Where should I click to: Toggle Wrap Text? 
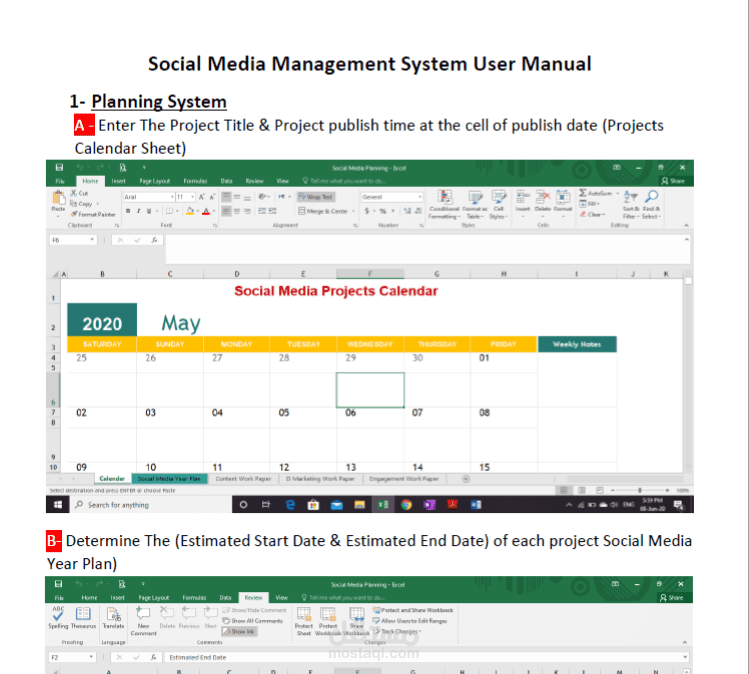[316, 197]
